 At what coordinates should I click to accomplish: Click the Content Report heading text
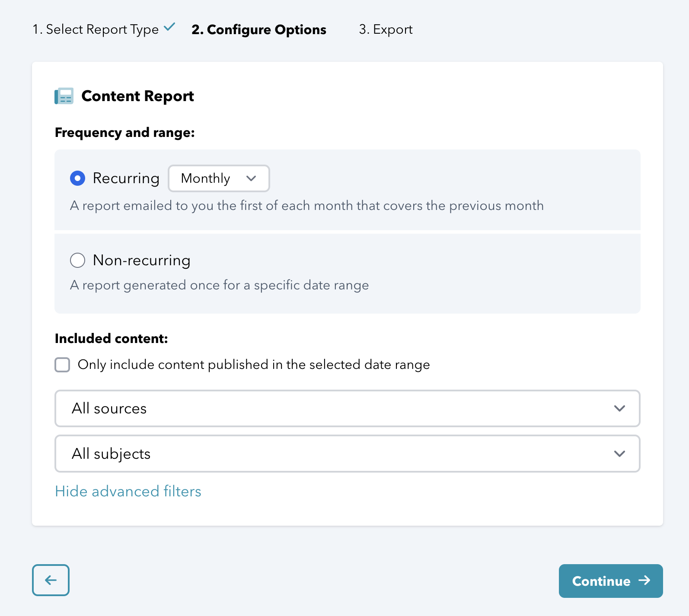[x=137, y=96]
